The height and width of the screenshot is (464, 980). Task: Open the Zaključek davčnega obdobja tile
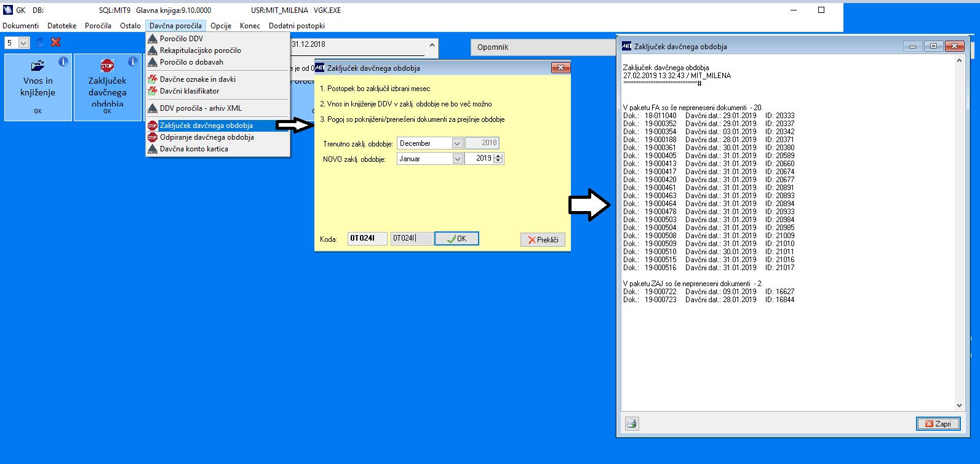click(108, 87)
